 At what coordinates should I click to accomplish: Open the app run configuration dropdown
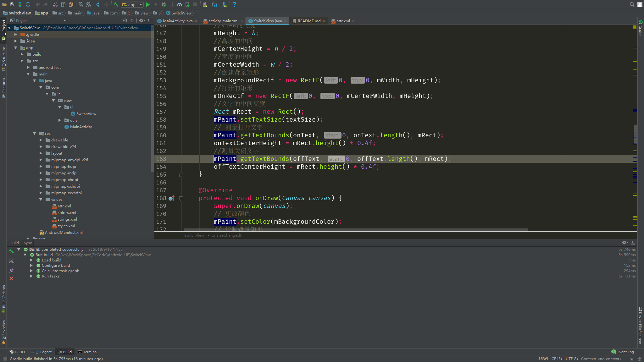pos(132,4)
